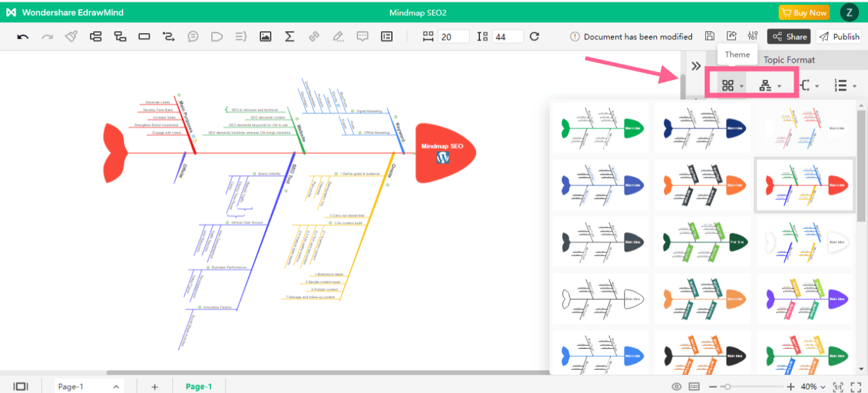Select the Mindmap SEO fish head topic
This screenshot has height=393, width=868.
tap(445, 152)
